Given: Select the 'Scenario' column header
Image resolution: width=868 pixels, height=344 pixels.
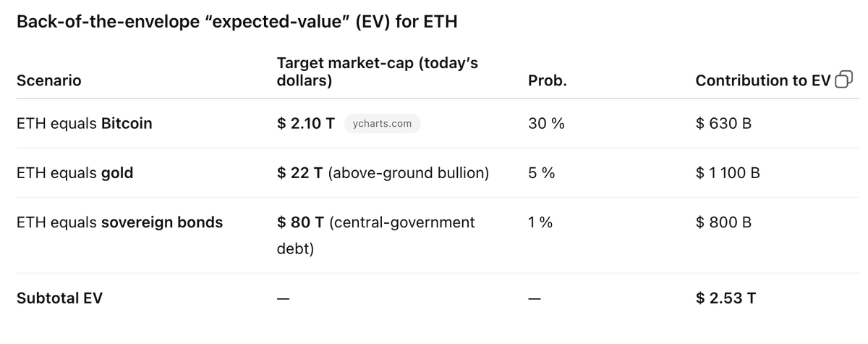Looking at the screenshot, I should coord(48,80).
